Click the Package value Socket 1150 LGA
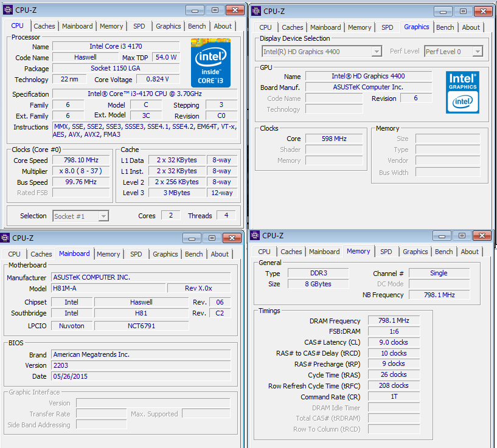The width and height of the screenshot is (497, 448). point(116,68)
